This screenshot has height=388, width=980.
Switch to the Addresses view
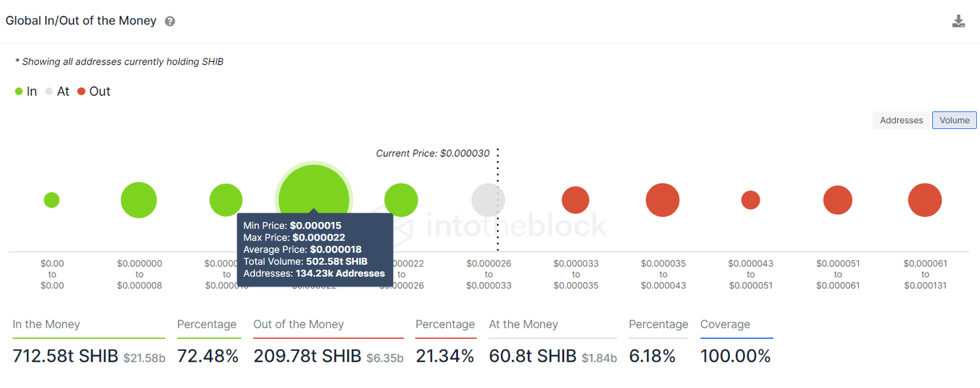pyautogui.click(x=901, y=120)
